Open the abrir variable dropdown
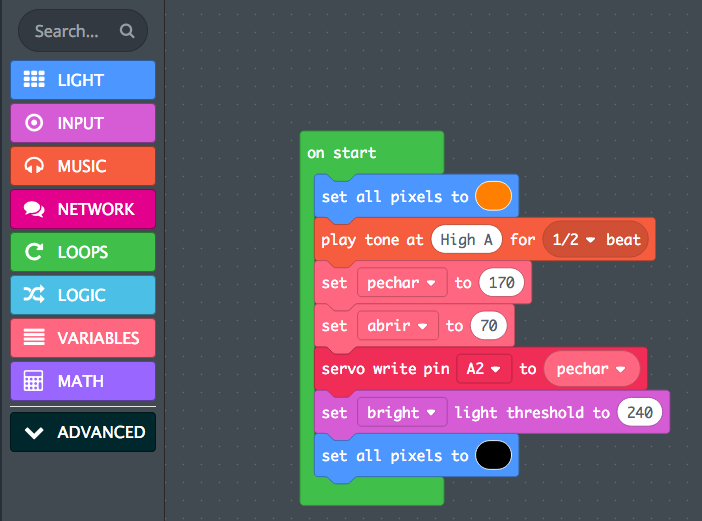The width and height of the screenshot is (702, 521). (397, 326)
